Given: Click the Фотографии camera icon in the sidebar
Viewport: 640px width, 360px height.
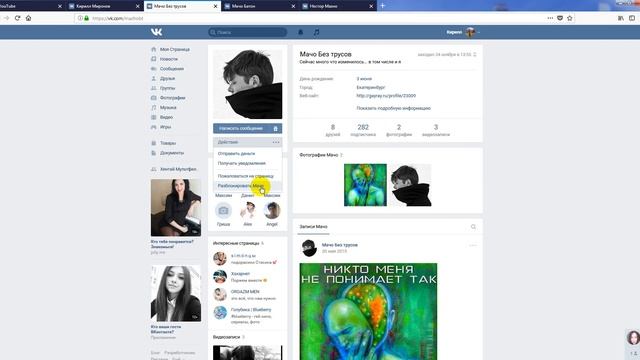Looking at the screenshot, I should click(153, 98).
